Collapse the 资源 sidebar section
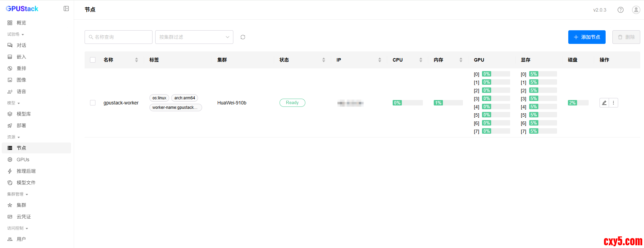 pos(14,137)
